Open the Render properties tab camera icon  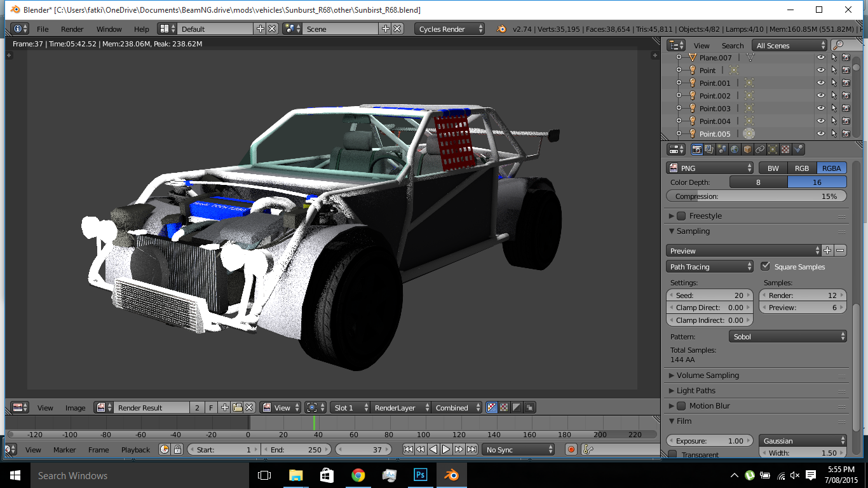697,149
